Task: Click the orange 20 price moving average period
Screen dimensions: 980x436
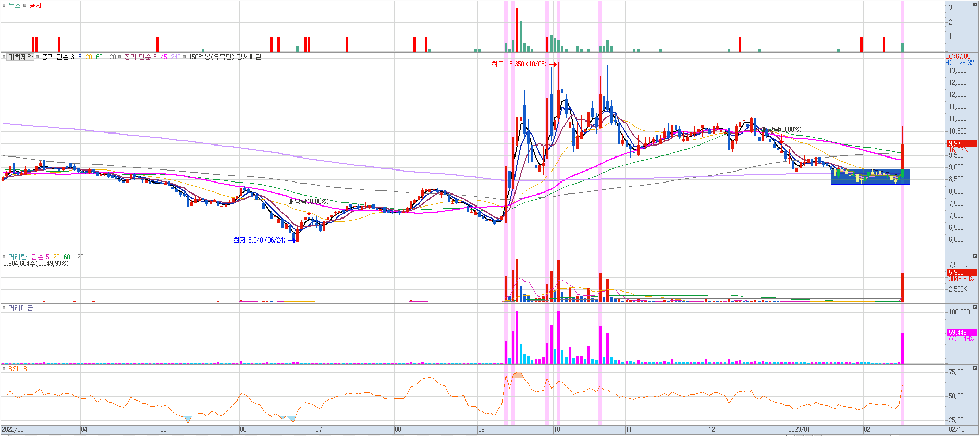Action: pyautogui.click(x=89, y=57)
